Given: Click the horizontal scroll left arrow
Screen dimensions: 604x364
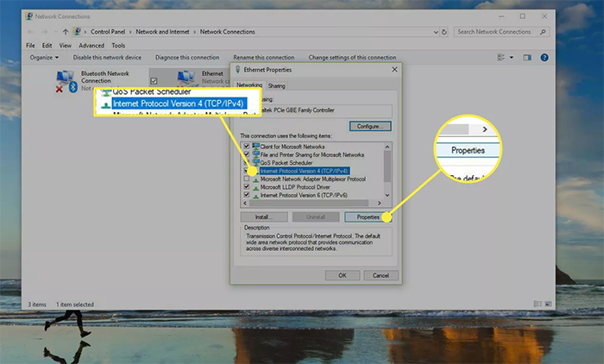Looking at the screenshot, I should point(245,203).
